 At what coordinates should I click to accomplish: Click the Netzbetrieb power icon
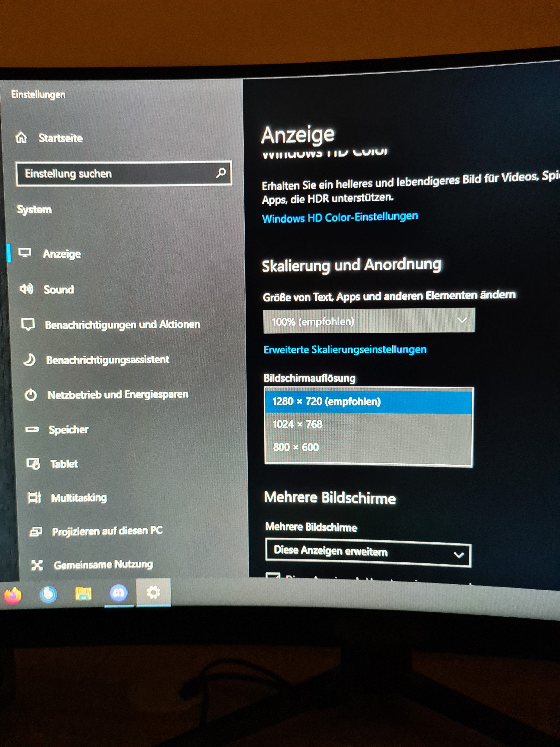coord(31,395)
